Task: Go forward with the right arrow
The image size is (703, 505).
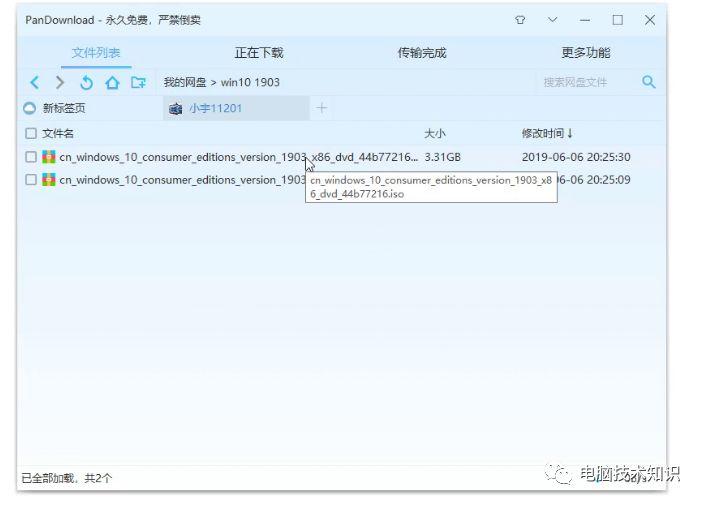Action: [x=60, y=83]
